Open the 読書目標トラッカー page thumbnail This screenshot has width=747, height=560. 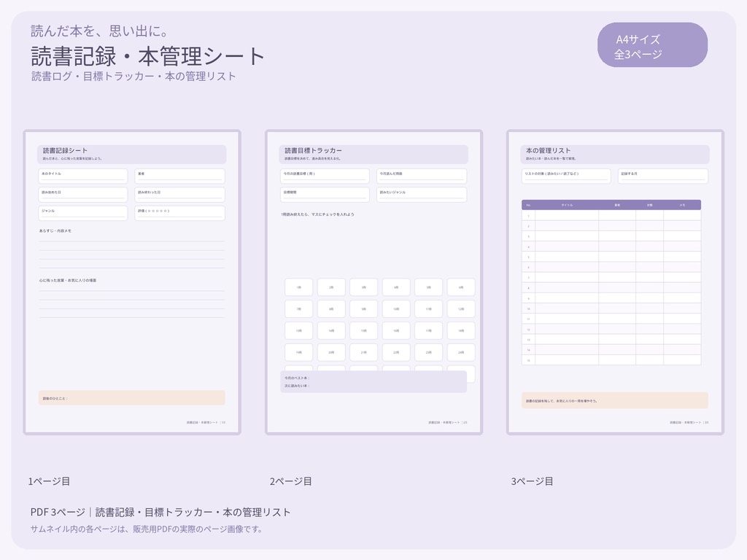coord(373,282)
